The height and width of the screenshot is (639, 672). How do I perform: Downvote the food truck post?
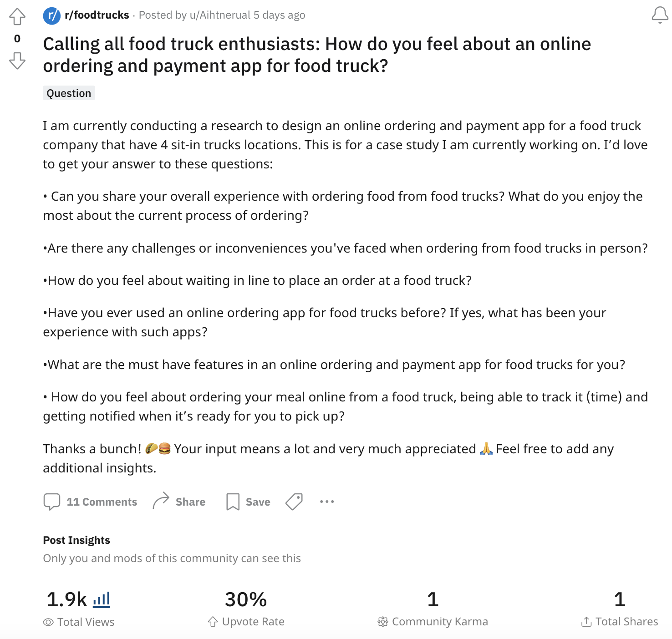coord(17,60)
